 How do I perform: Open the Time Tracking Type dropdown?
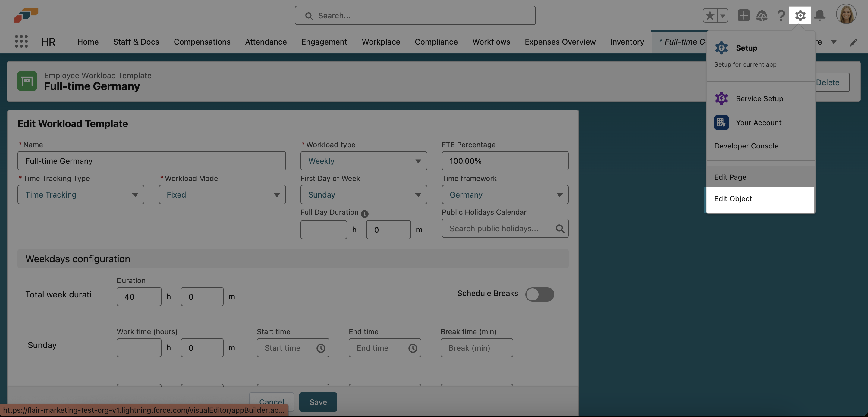tap(81, 195)
